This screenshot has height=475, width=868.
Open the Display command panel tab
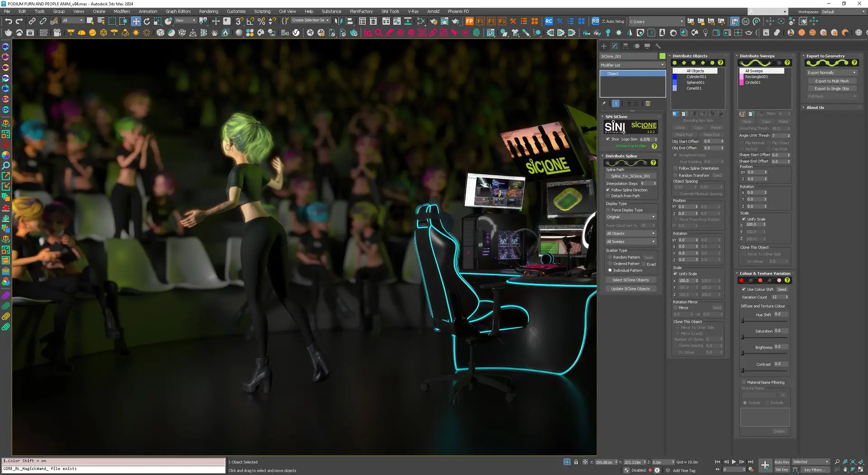[x=647, y=46]
